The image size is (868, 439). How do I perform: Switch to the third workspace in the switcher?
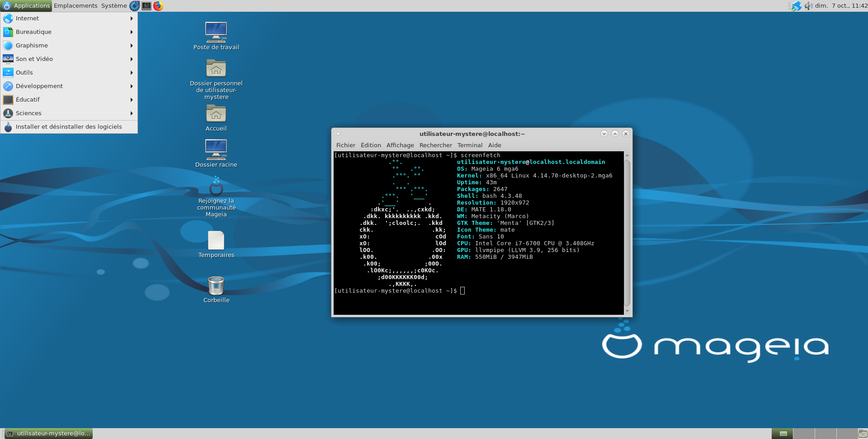pyautogui.click(x=826, y=434)
